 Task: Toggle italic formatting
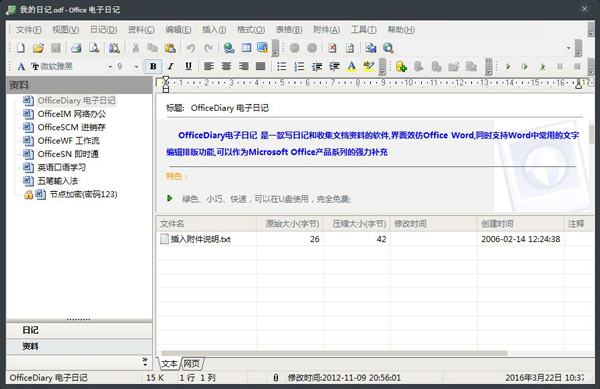(x=171, y=67)
